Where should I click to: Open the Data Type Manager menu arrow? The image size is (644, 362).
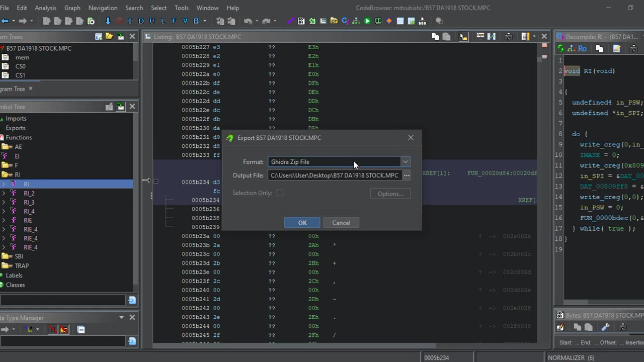121,318
